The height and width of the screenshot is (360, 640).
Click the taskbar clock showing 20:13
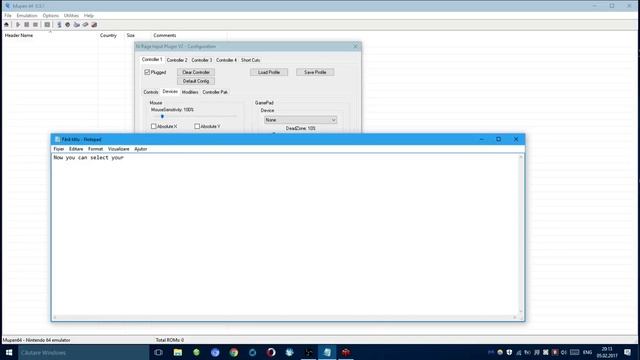(607, 352)
